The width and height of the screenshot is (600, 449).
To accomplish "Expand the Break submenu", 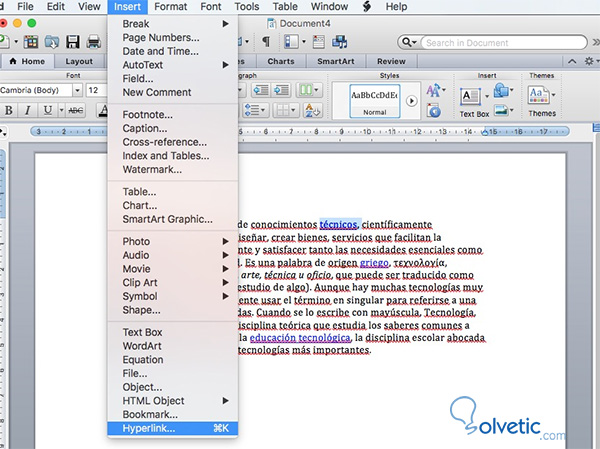I will pos(173,24).
